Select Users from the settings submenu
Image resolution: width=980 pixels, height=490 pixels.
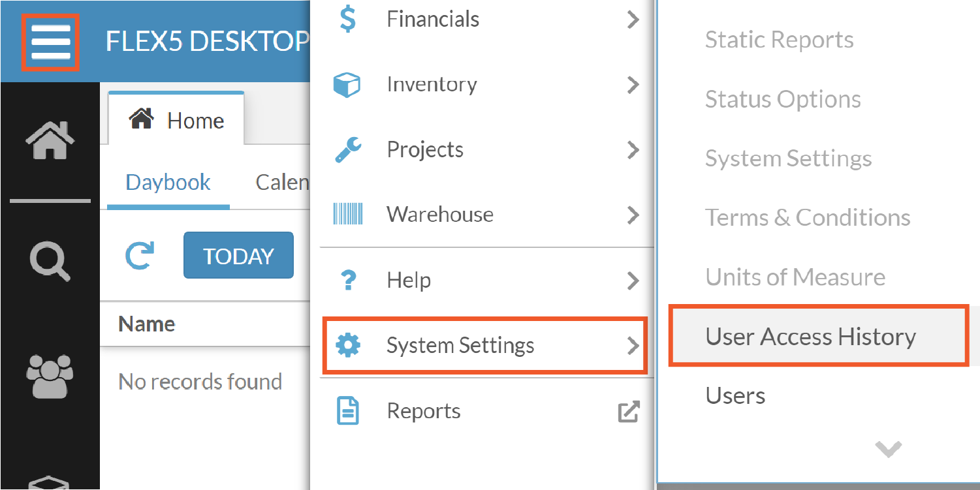coord(735,395)
